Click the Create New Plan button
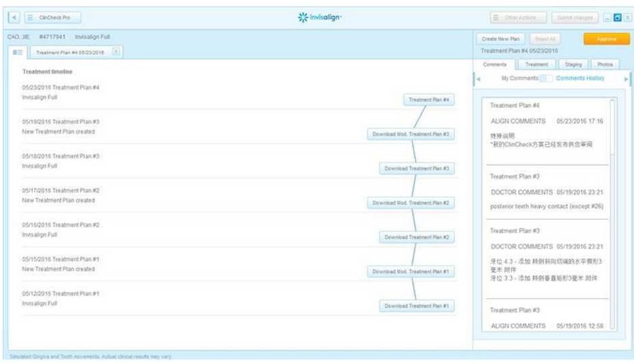The height and width of the screenshot is (364, 634). (x=501, y=38)
